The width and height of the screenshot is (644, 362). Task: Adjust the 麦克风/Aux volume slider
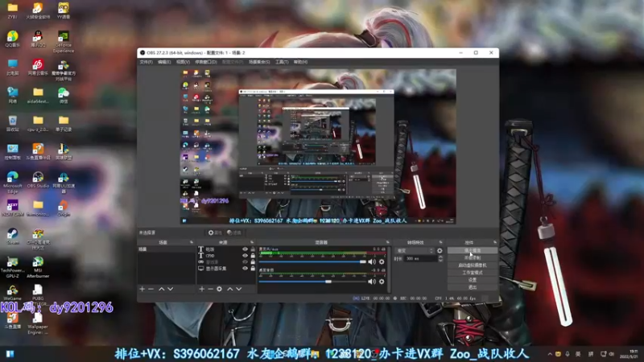pyautogui.click(x=312, y=261)
